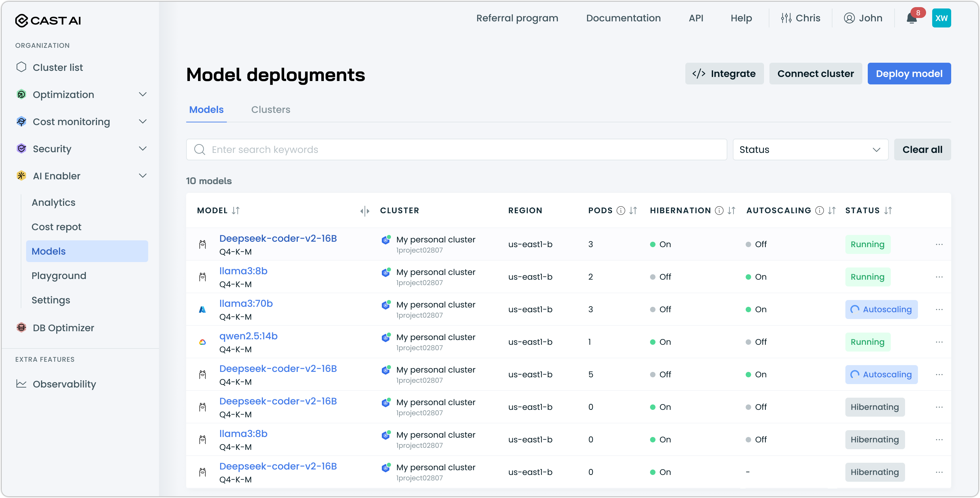
Task: Collapse the AI Enabler sidebar section
Action: tap(143, 176)
